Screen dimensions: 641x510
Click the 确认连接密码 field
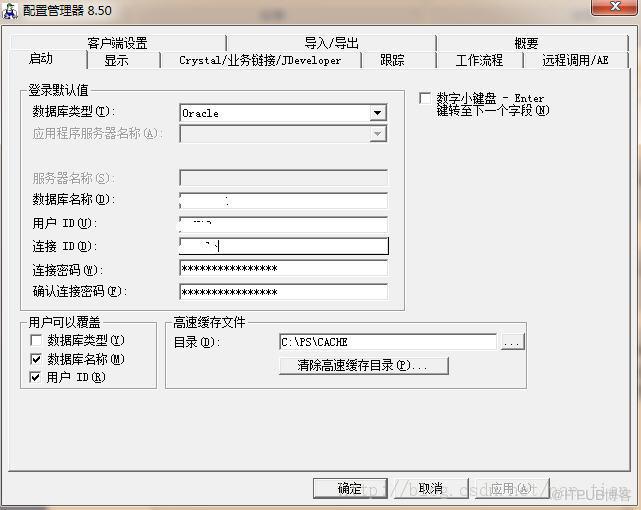tap(283, 292)
